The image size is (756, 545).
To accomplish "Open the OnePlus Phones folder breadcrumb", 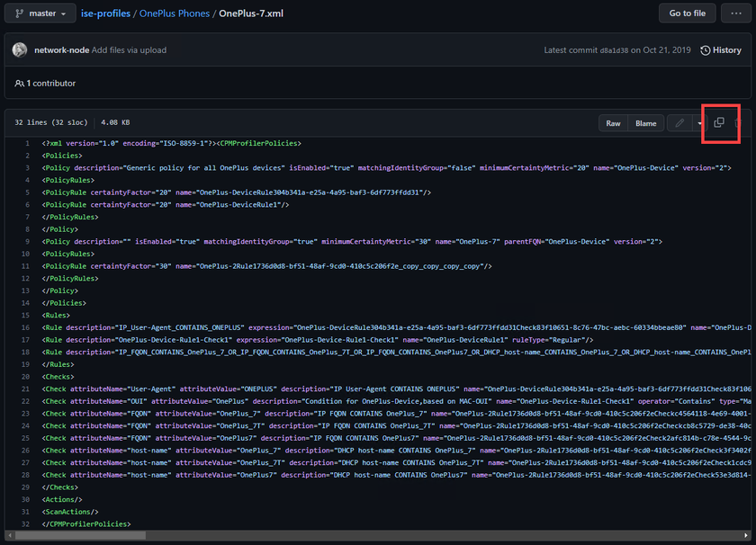I will [x=174, y=13].
